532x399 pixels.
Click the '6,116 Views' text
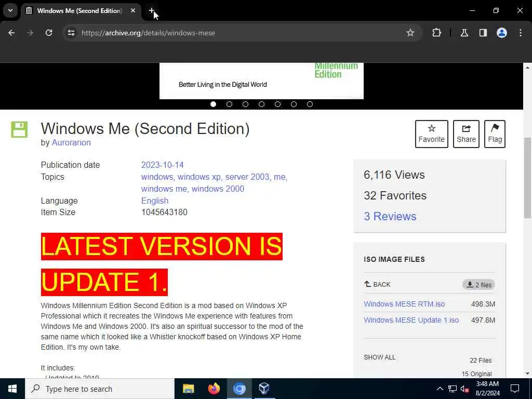point(394,175)
